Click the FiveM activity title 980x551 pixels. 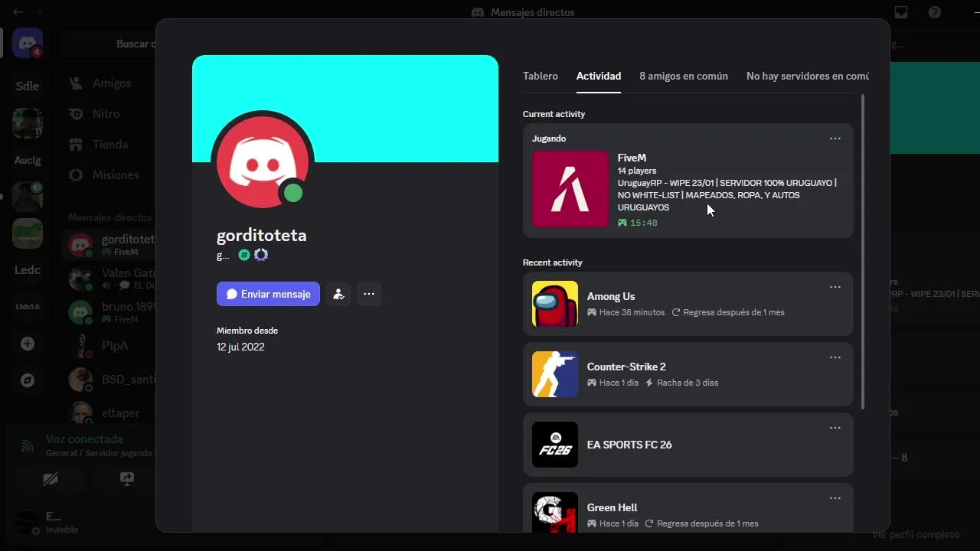click(632, 158)
